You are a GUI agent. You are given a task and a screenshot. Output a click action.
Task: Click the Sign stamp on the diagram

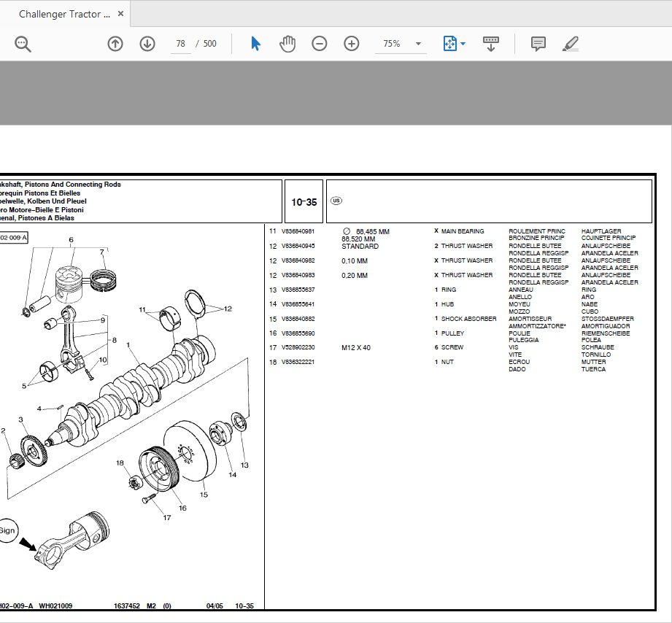click(7, 530)
